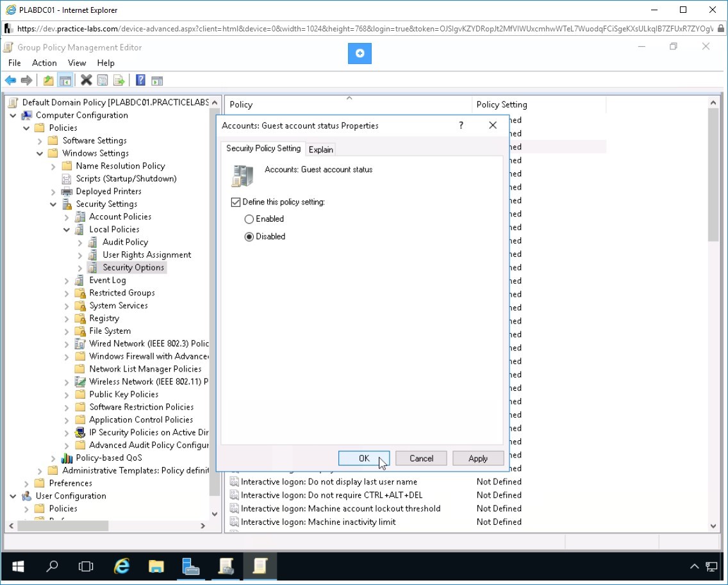Click OK in the Properties dialog
Viewport: 728px width, 585px height.
click(364, 458)
